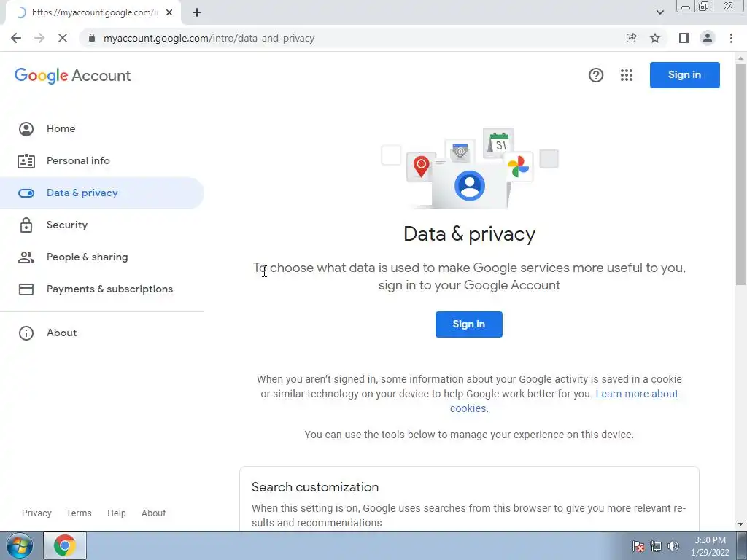Click the center Sign in button

pyautogui.click(x=469, y=324)
